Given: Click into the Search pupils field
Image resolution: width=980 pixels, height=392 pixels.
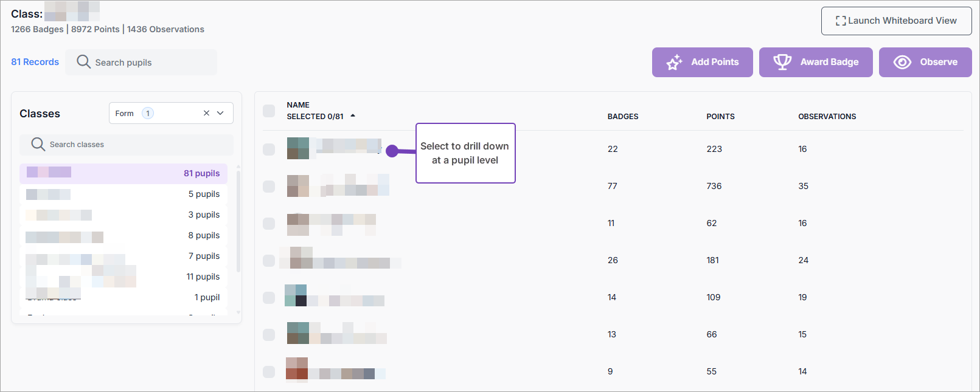Looking at the screenshot, I should [x=152, y=63].
